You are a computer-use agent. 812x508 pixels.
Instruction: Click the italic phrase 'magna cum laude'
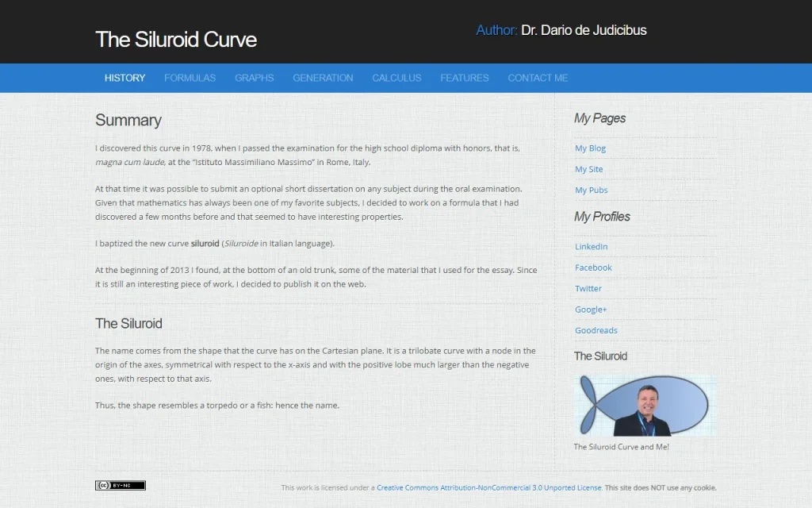tap(130, 162)
